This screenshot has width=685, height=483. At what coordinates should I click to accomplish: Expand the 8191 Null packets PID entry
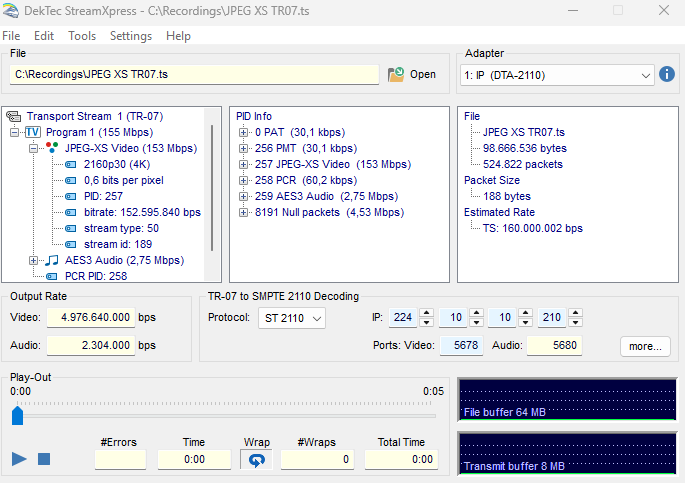[243, 213]
